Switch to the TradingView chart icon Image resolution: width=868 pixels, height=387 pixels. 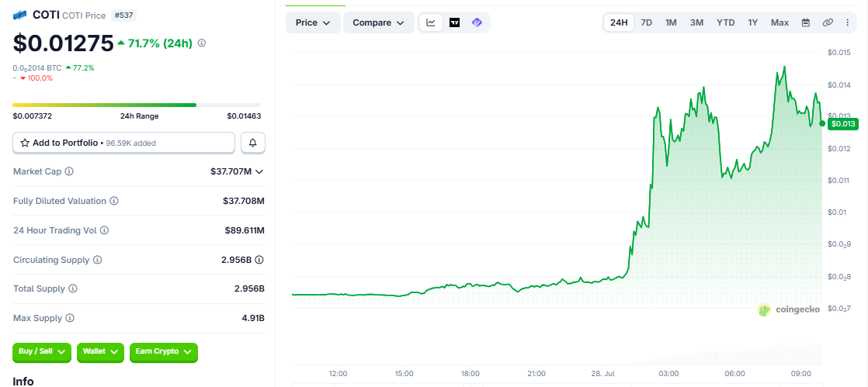[454, 22]
